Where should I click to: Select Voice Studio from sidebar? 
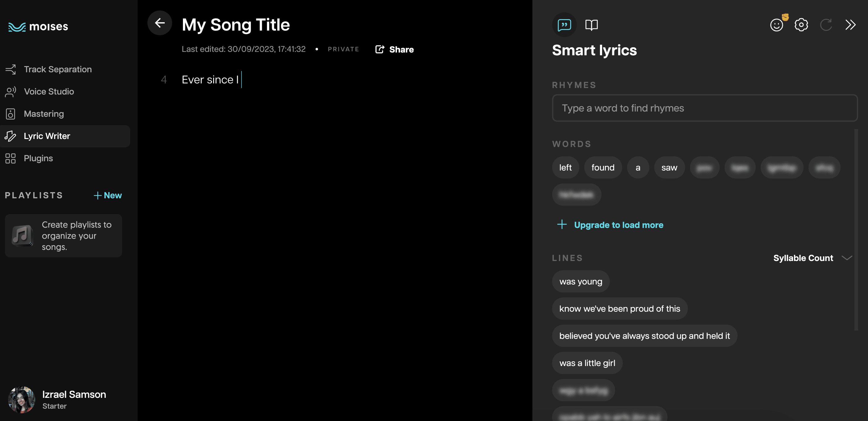tap(49, 91)
